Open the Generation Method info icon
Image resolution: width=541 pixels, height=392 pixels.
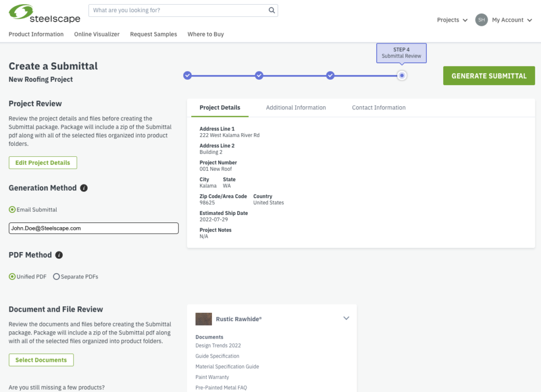pos(84,188)
